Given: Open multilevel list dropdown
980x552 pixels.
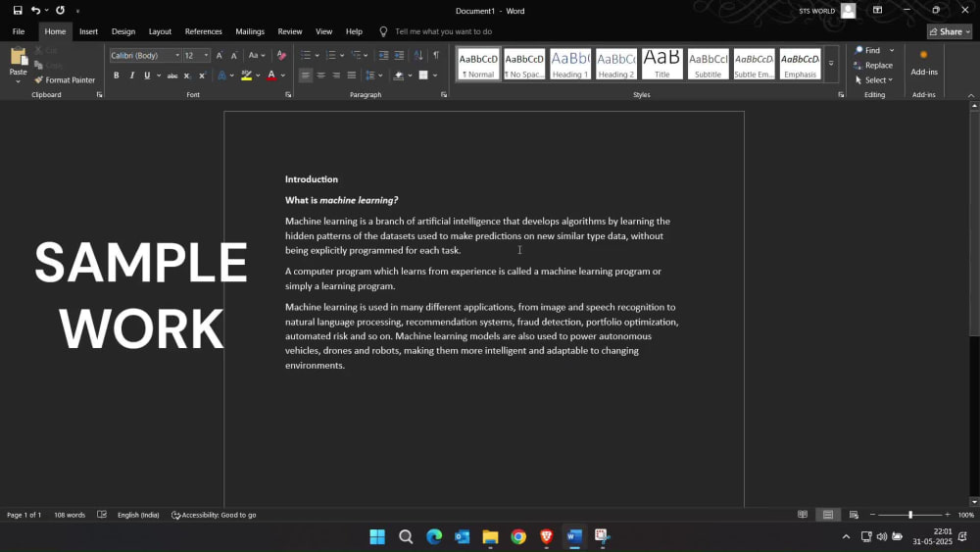Looking at the screenshot, I should tap(366, 56).
